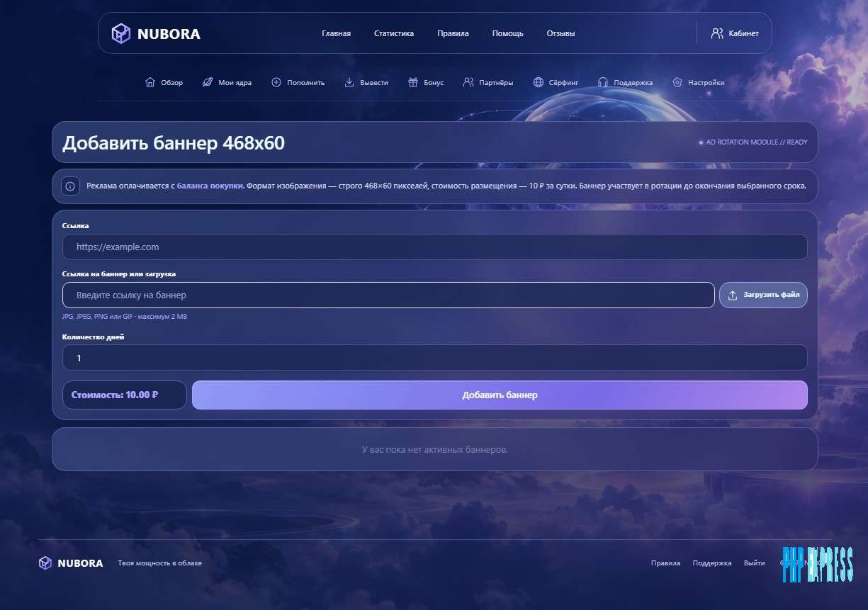The width and height of the screenshot is (868, 610).
Task: Open the Правила page from header
Action: pyautogui.click(x=453, y=33)
